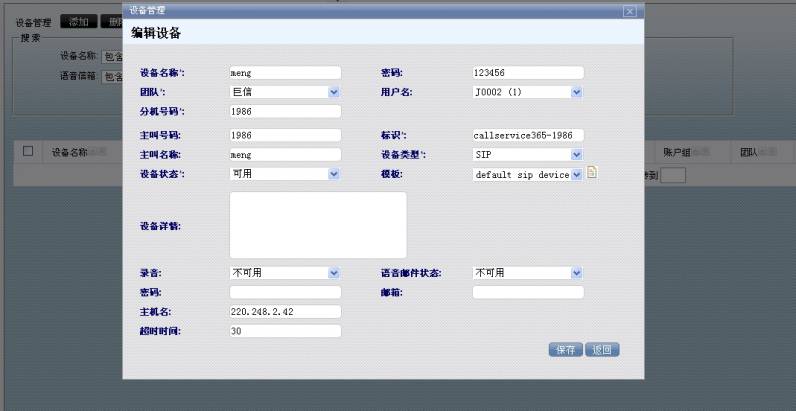Expand the 录音 dropdown showing 不可用
This screenshot has height=411, width=796.
pos(285,272)
